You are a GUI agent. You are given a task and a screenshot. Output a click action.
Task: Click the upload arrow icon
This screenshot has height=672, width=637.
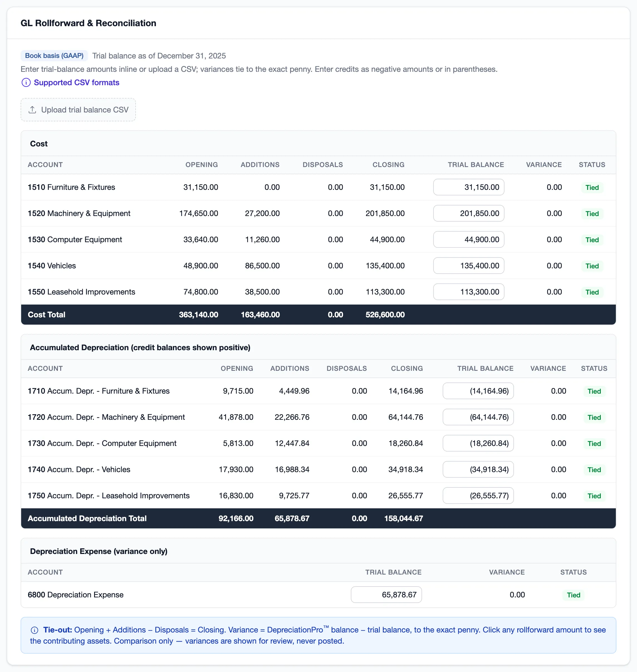32,110
